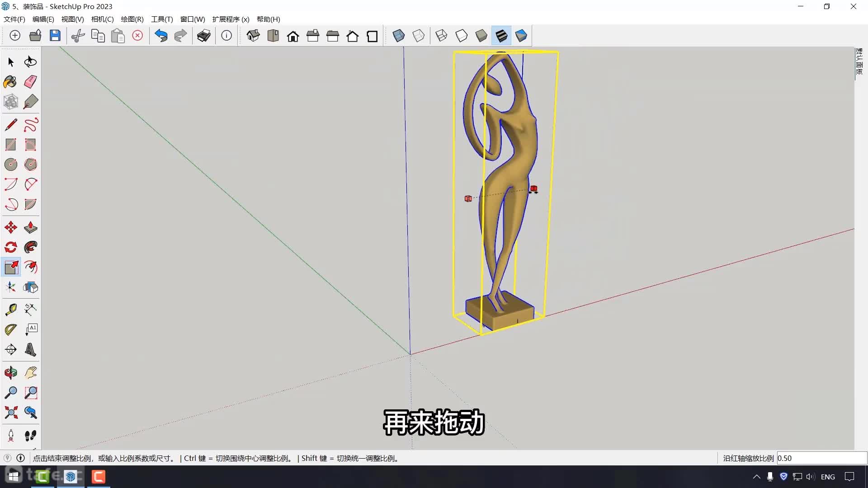868x488 pixels.
Task: Select the Tape Measure tool
Action: 11,310
